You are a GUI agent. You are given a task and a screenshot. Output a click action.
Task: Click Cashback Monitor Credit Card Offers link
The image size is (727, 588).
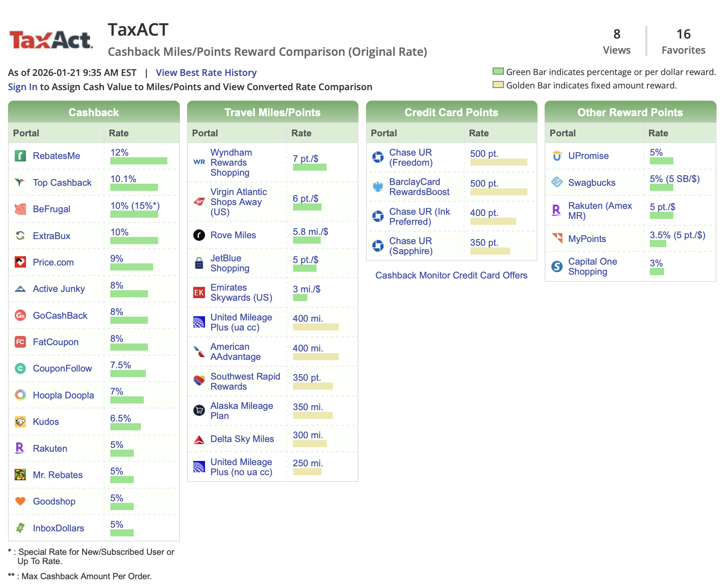452,276
